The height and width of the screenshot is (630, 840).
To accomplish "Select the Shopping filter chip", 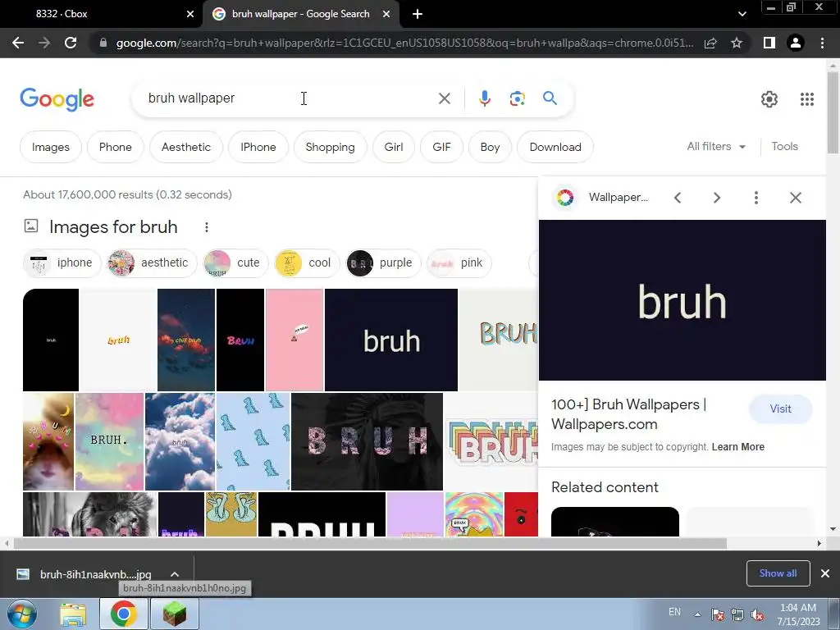I will [330, 147].
